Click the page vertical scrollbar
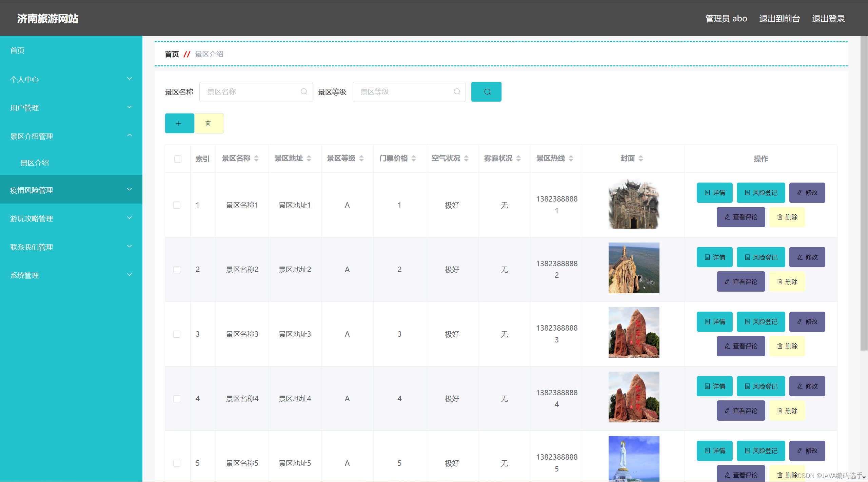This screenshot has width=868, height=482. tap(864, 193)
